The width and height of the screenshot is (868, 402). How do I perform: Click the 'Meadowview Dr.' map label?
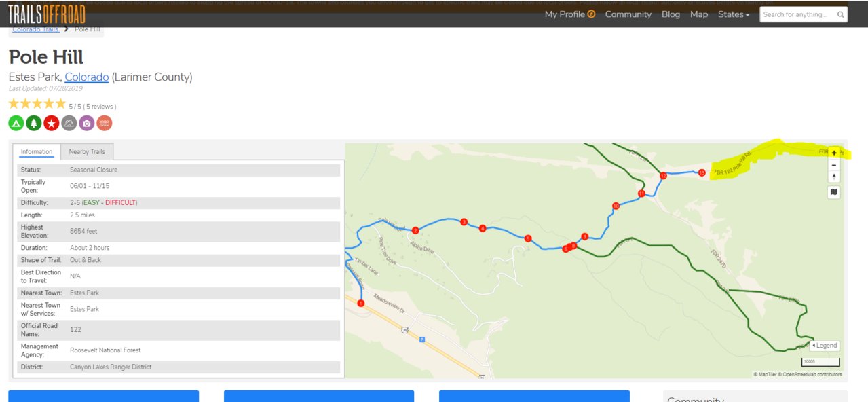pos(388,305)
